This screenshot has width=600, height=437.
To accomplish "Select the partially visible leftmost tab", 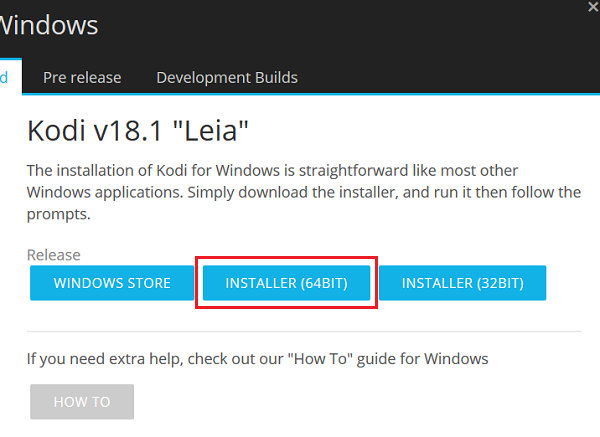I will (5, 77).
